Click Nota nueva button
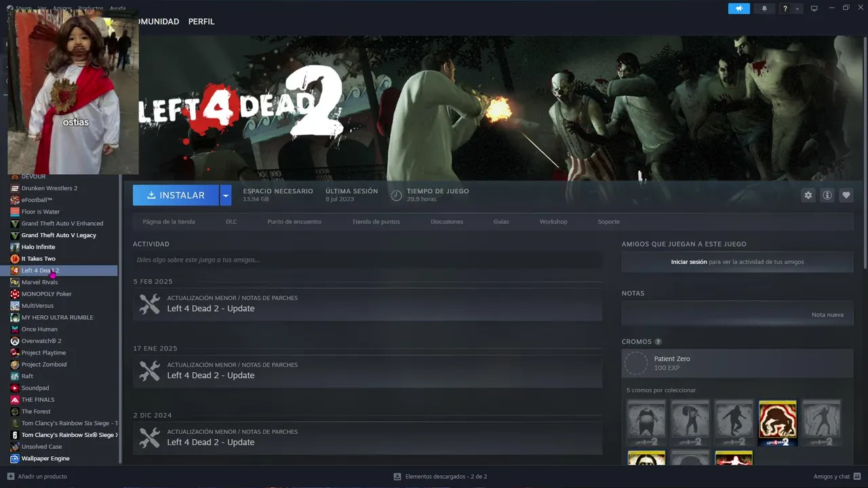Viewport: 868px width, 488px height. [x=827, y=314]
